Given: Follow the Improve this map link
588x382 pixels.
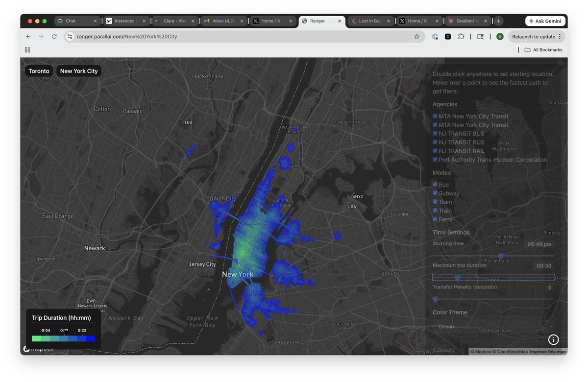Looking at the screenshot, I should [548, 352].
